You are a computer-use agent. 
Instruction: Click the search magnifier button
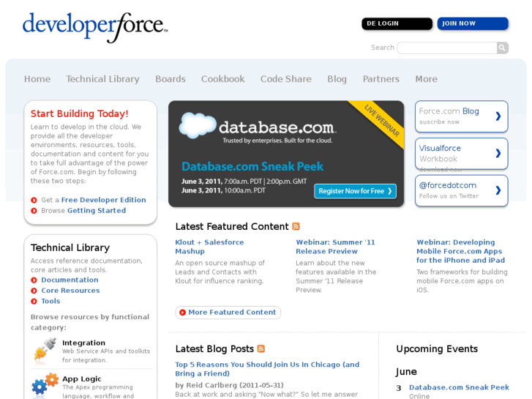[x=503, y=48]
